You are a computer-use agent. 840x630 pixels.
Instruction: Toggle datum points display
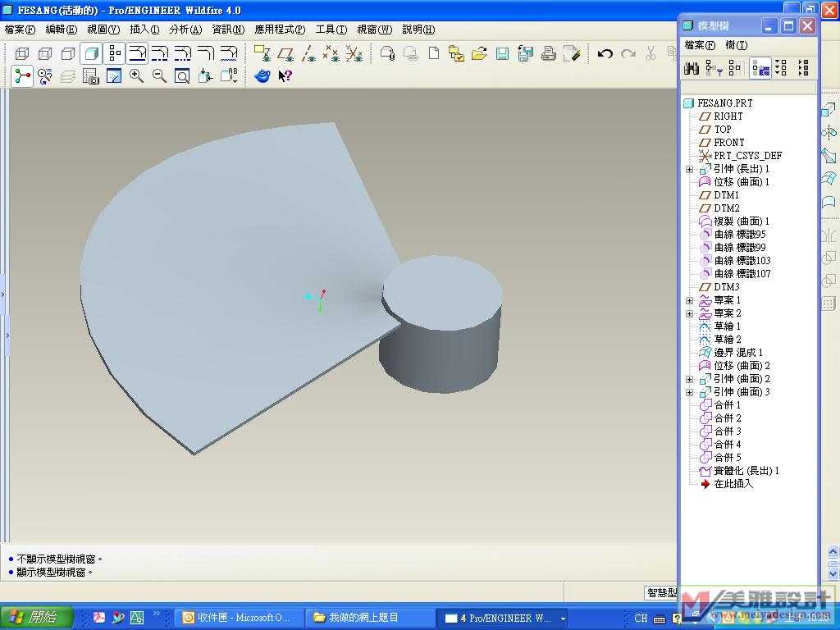(x=331, y=53)
